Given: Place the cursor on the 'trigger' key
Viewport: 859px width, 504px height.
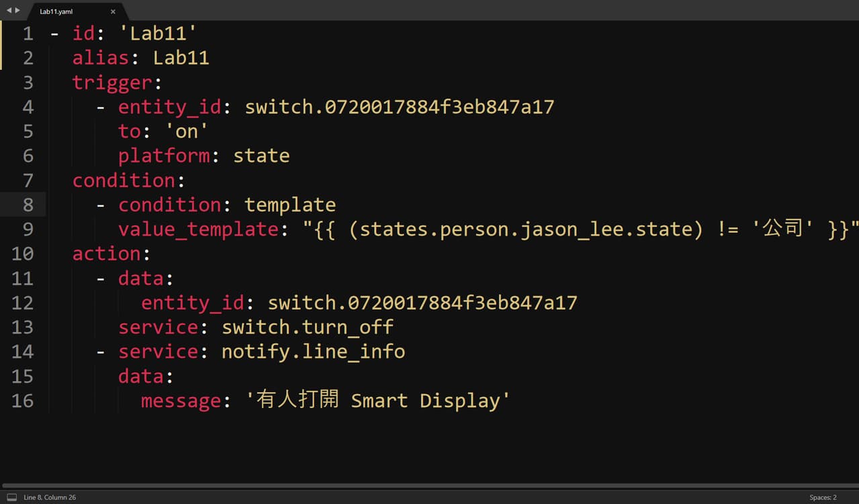Looking at the screenshot, I should coord(112,83).
